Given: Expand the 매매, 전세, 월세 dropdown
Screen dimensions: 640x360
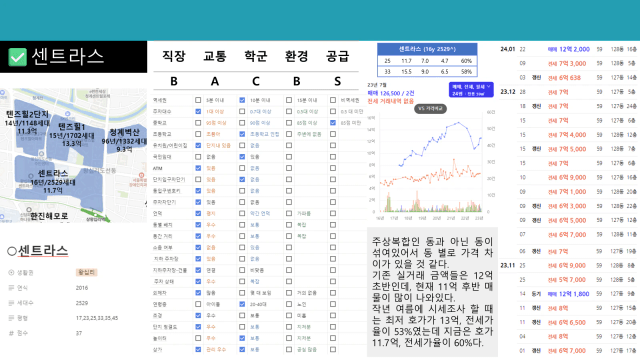Looking at the screenshot, I should (471, 90).
